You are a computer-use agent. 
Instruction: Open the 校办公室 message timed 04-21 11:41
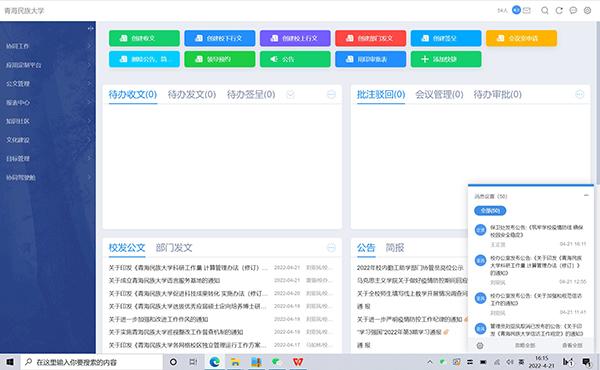point(531,304)
